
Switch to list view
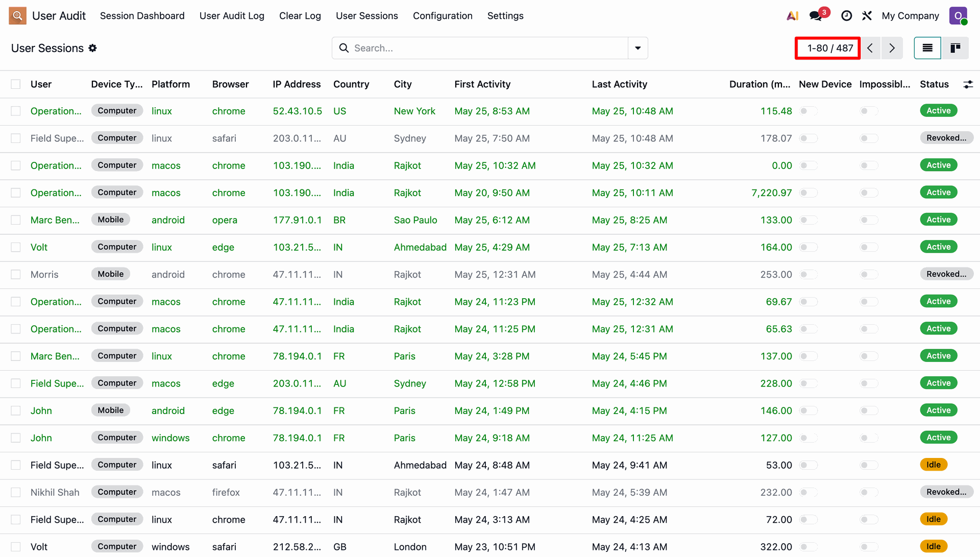tap(927, 48)
